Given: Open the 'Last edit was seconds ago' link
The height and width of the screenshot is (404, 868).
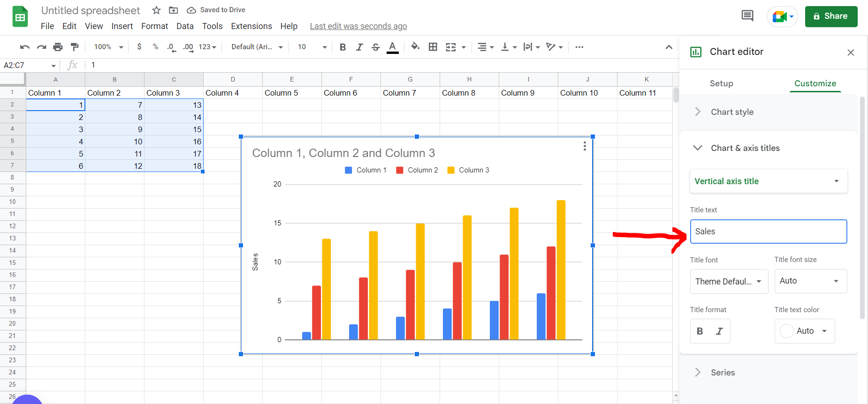Looking at the screenshot, I should 358,26.
